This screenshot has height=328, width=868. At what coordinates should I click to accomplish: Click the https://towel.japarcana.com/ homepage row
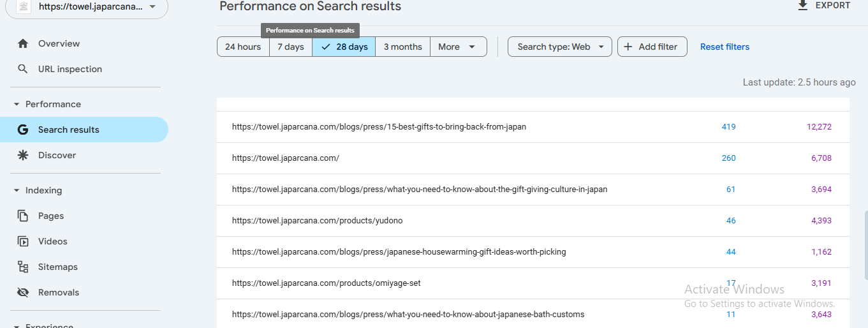tap(533, 158)
